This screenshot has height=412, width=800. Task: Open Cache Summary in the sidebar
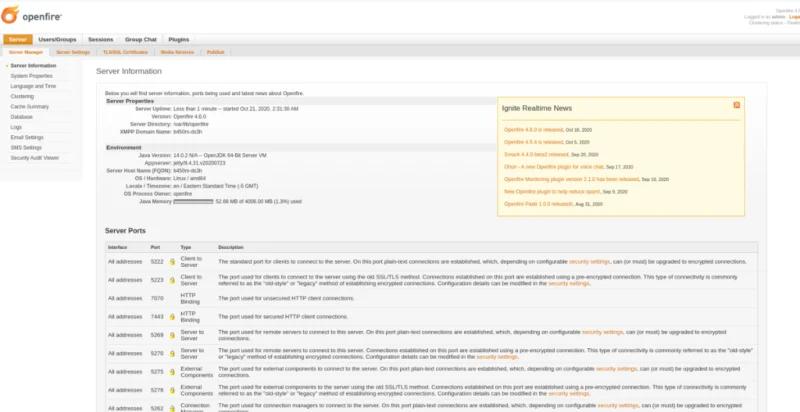point(30,107)
